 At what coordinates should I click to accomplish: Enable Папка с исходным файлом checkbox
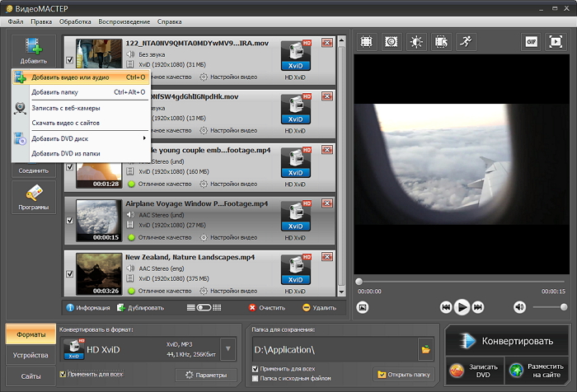[x=255, y=378]
